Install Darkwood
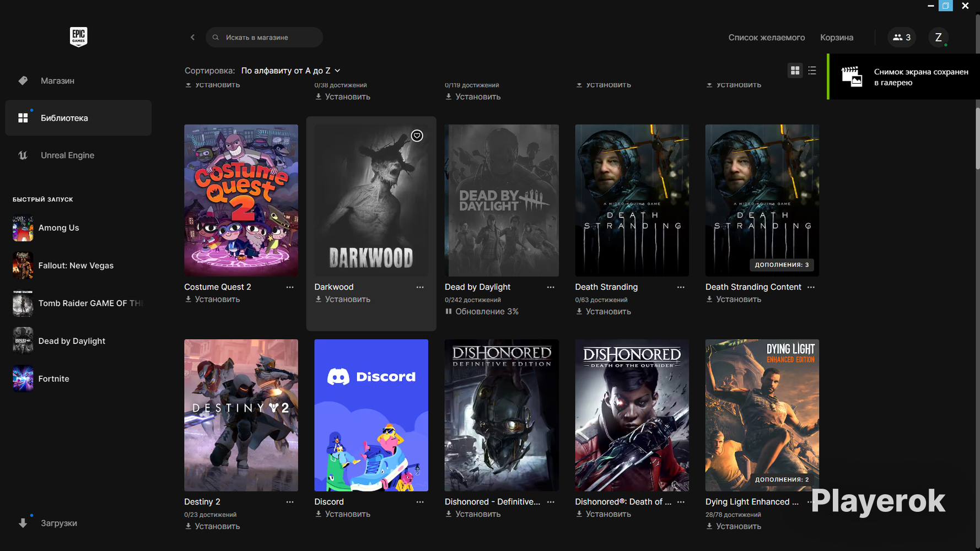Image resolution: width=980 pixels, height=551 pixels. point(342,299)
